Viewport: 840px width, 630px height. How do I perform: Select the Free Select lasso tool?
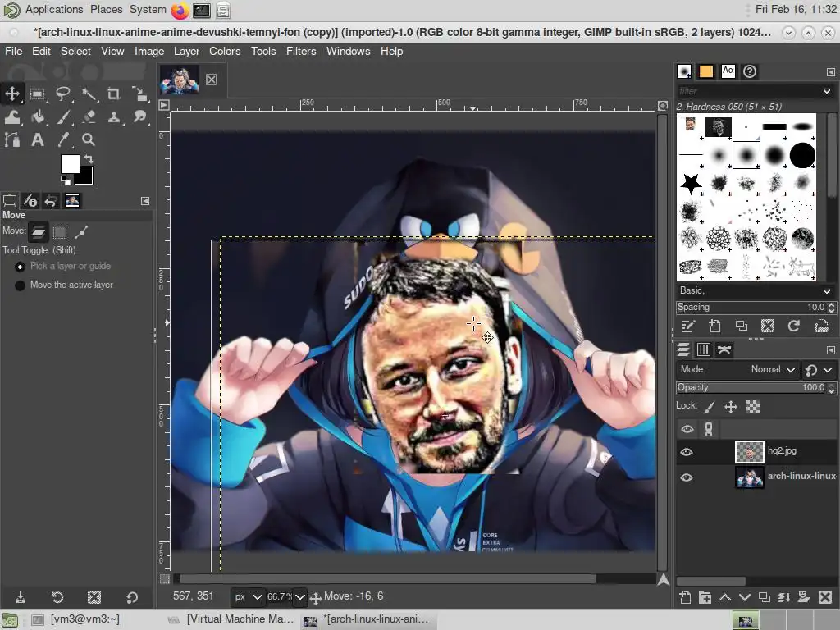[x=62, y=94]
